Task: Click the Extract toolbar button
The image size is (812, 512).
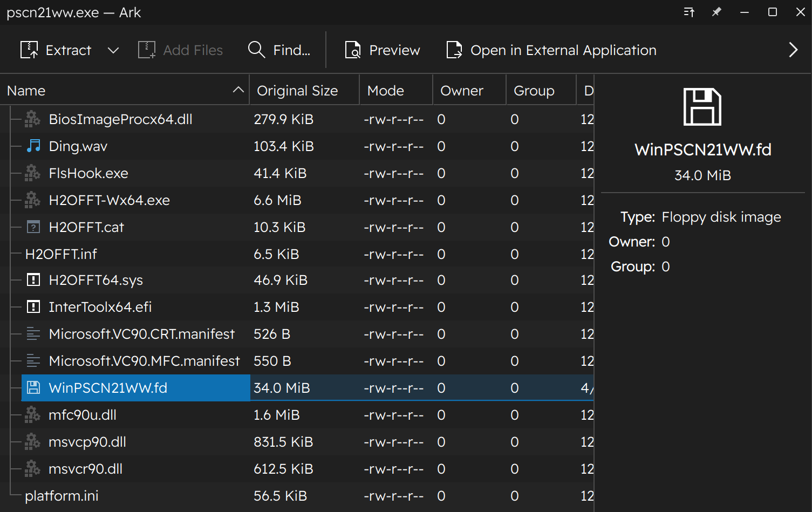Action: (x=56, y=50)
